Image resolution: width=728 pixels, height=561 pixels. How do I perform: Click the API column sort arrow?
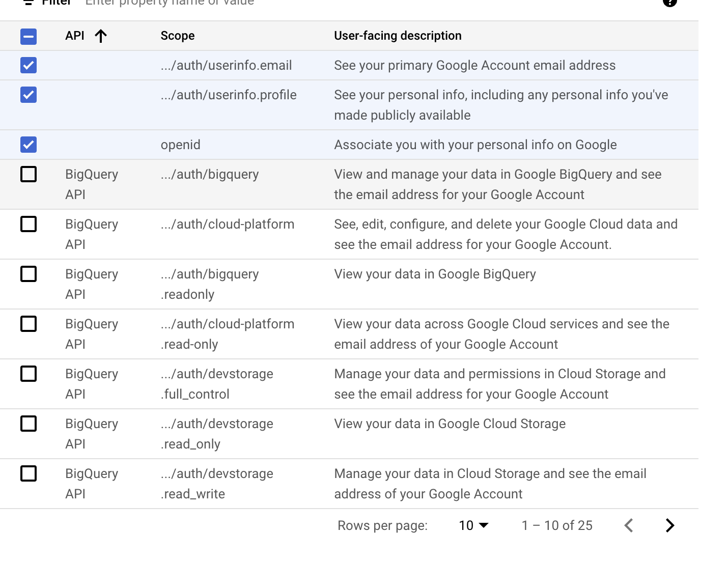pos(101,36)
